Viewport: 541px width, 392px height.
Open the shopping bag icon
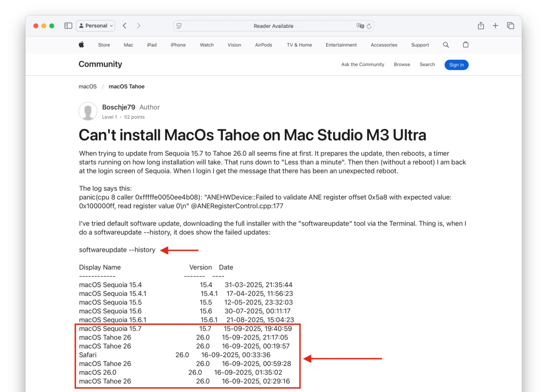coord(465,44)
